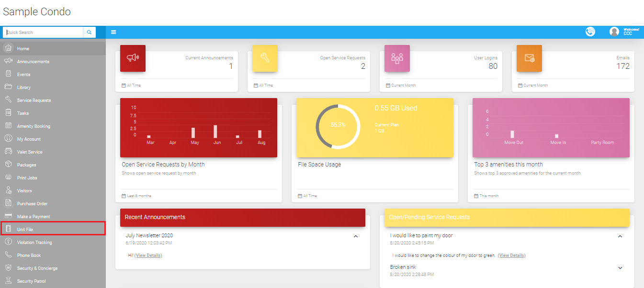
Task: Open the phone support icon in header
Action: (x=590, y=32)
